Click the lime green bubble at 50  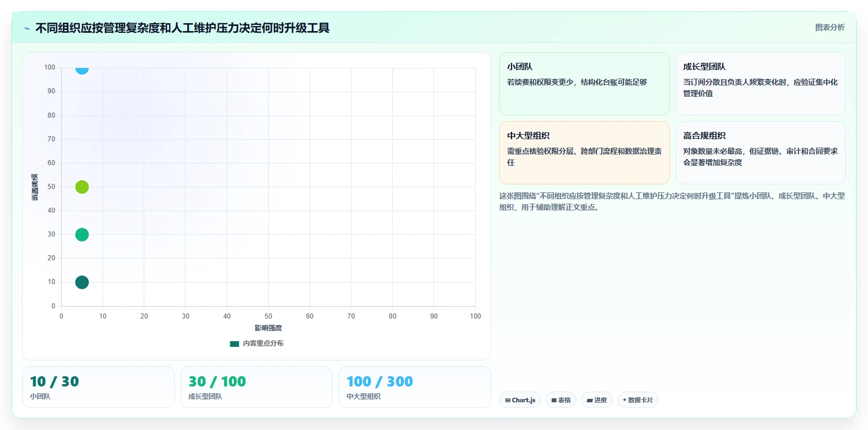tap(82, 187)
